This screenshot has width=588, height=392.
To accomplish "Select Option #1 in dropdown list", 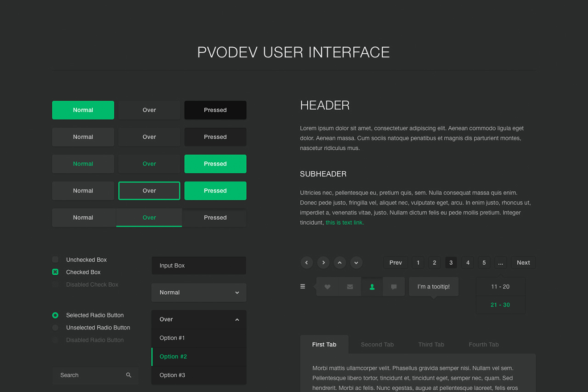I will [199, 338].
